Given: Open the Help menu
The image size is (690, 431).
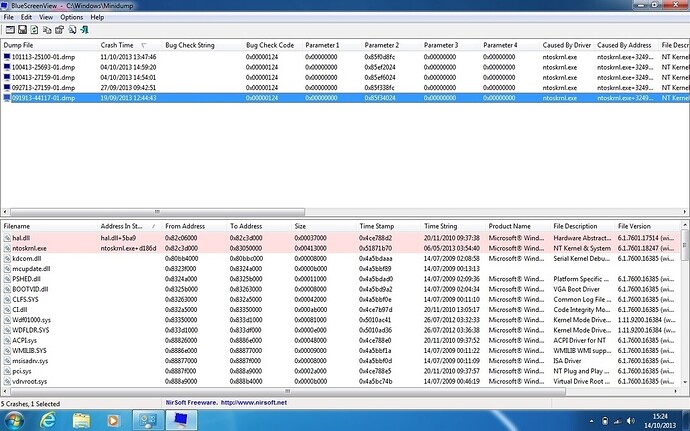Looking at the screenshot, I should point(97,17).
